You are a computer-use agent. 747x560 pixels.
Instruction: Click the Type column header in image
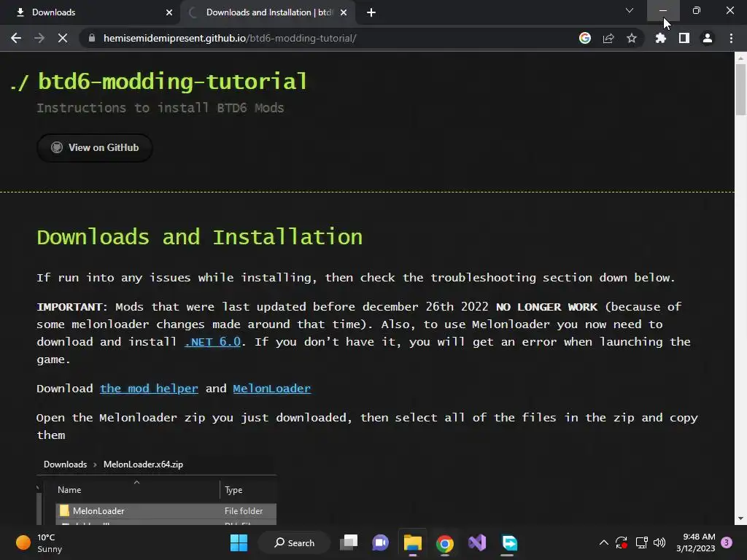pyautogui.click(x=233, y=490)
